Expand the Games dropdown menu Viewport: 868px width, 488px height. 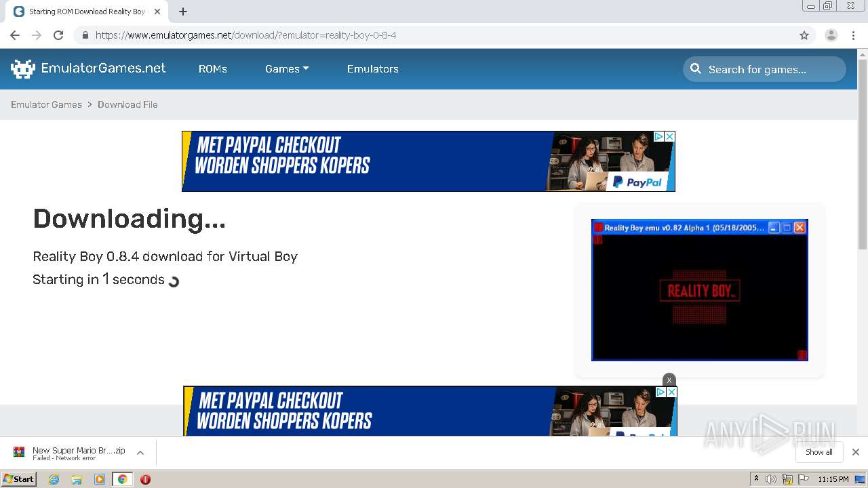[287, 68]
